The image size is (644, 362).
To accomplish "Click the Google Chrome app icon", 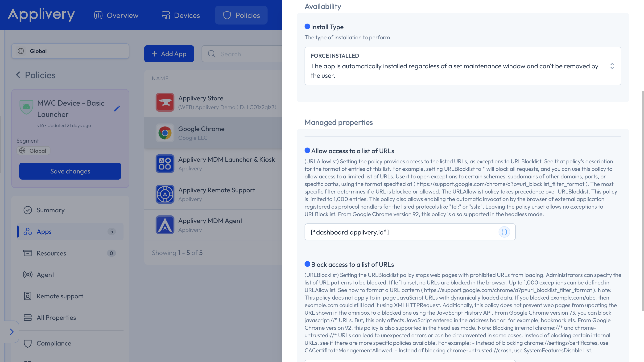I will [x=165, y=133].
